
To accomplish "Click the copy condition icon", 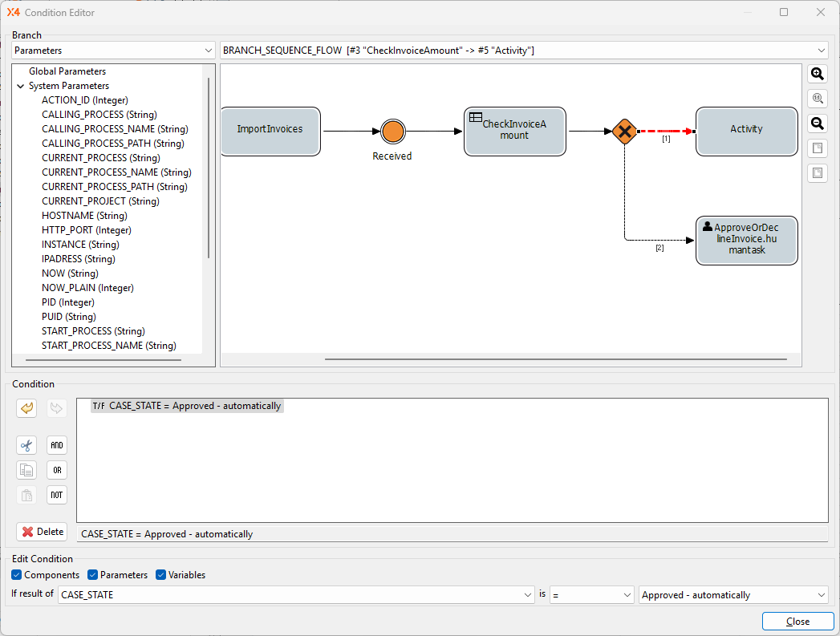I will (26, 470).
